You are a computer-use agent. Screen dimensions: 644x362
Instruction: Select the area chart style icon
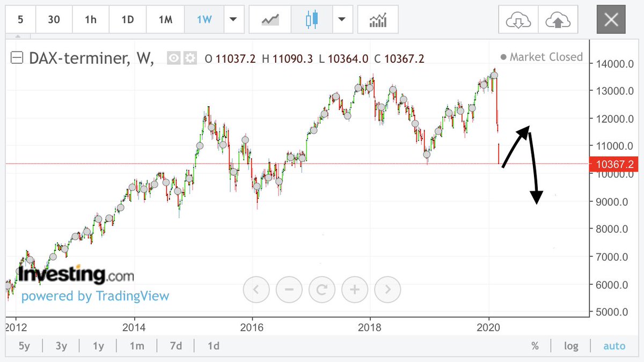click(270, 20)
